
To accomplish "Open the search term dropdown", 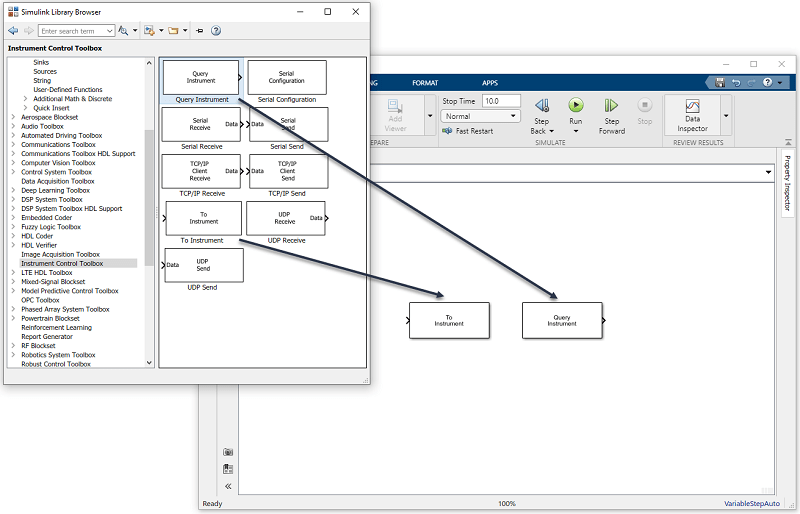I will [110, 31].
